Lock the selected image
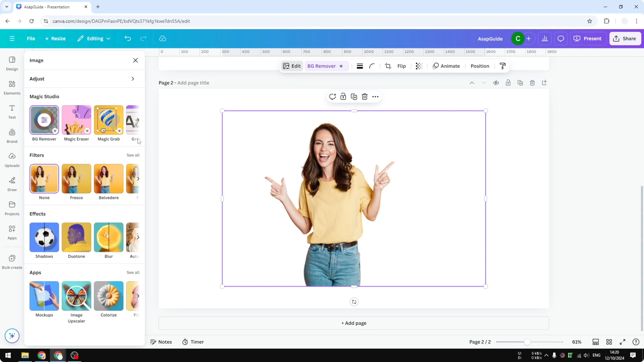 tap(343, 96)
